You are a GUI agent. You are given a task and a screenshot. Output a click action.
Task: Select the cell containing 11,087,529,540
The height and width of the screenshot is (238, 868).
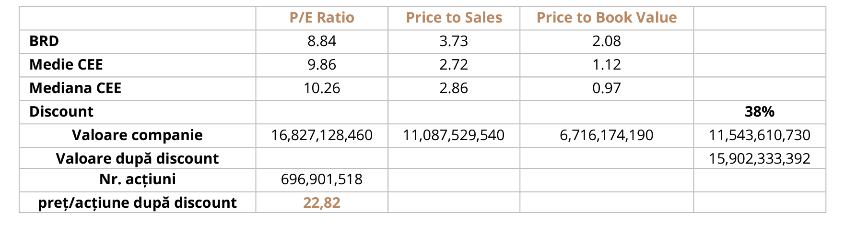coord(454,135)
